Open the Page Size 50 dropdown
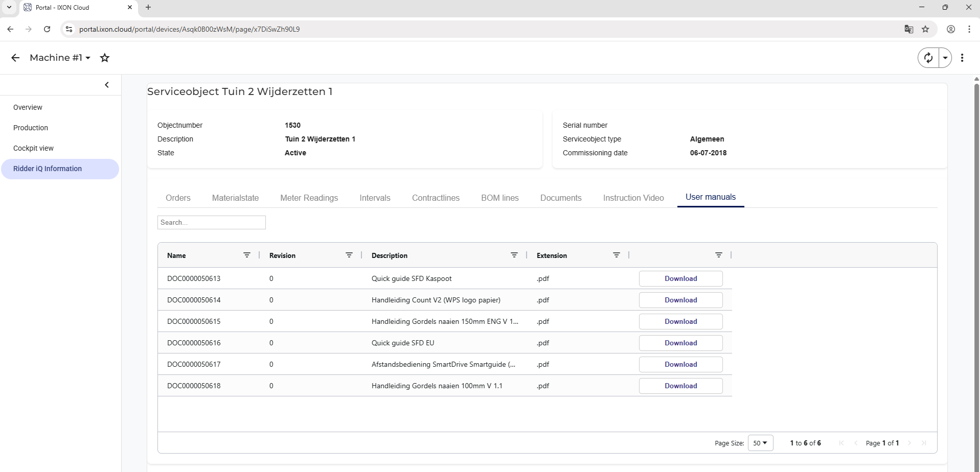This screenshot has width=980, height=472. click(x=760, y=443)
